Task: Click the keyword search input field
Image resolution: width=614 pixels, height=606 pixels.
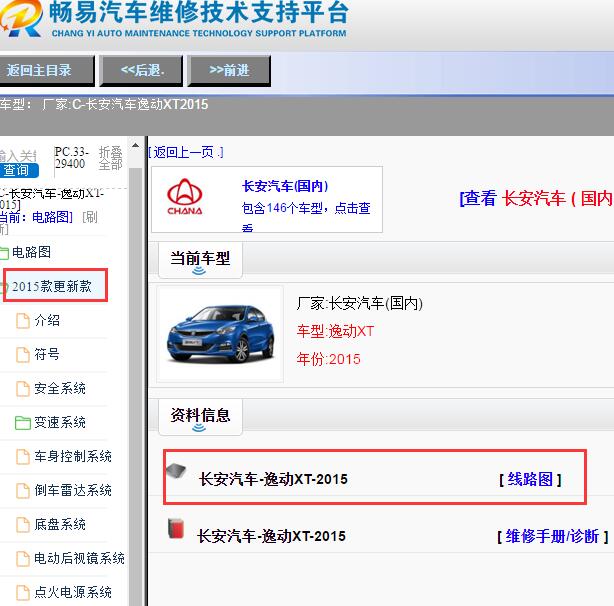Action: point(18,156)
